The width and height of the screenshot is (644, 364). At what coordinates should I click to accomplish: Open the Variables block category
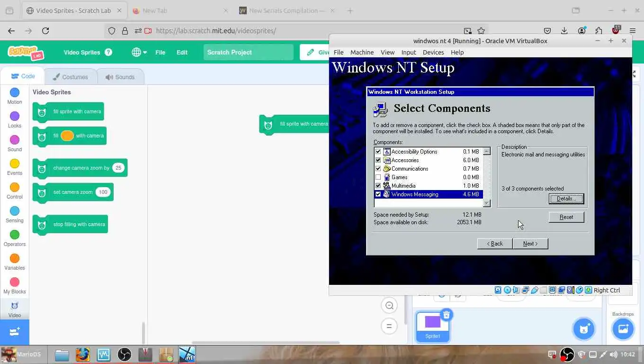click(15, 262)
